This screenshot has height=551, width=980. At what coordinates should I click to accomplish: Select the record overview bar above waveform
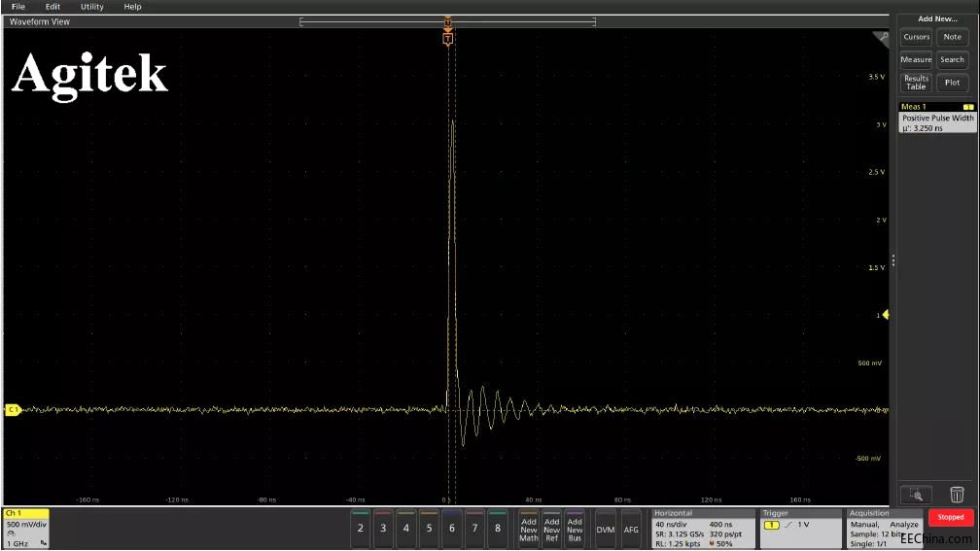pos(447,21)
